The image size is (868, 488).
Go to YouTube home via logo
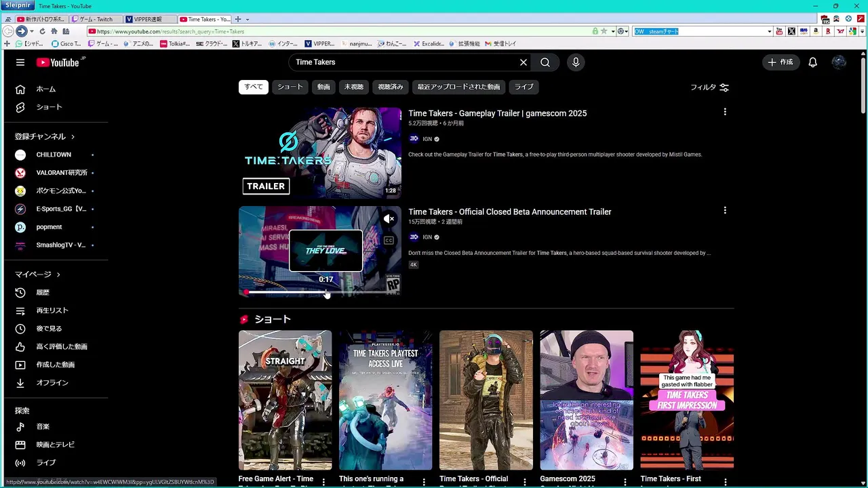coord(60,62)
